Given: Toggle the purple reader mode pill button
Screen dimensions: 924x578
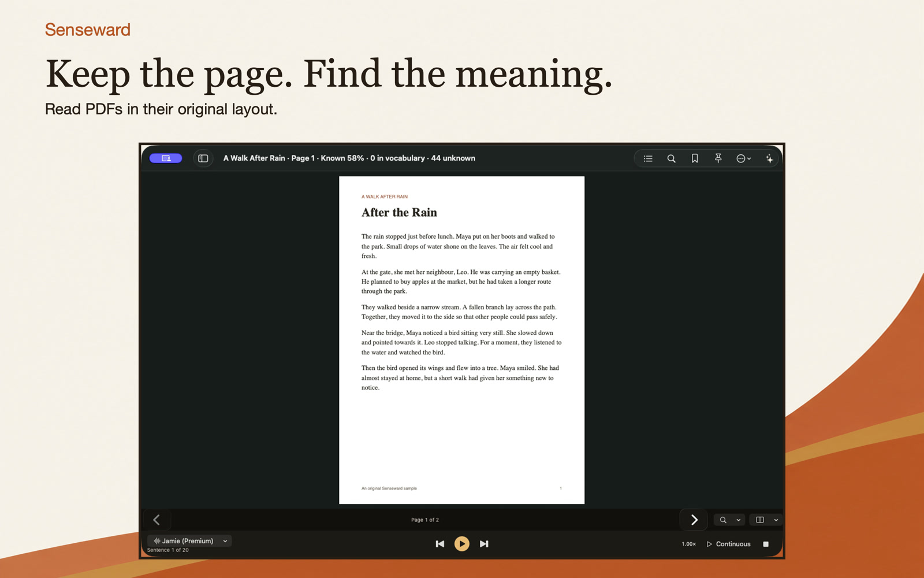Looking at the screenshot, I should [x=166, y=158].
